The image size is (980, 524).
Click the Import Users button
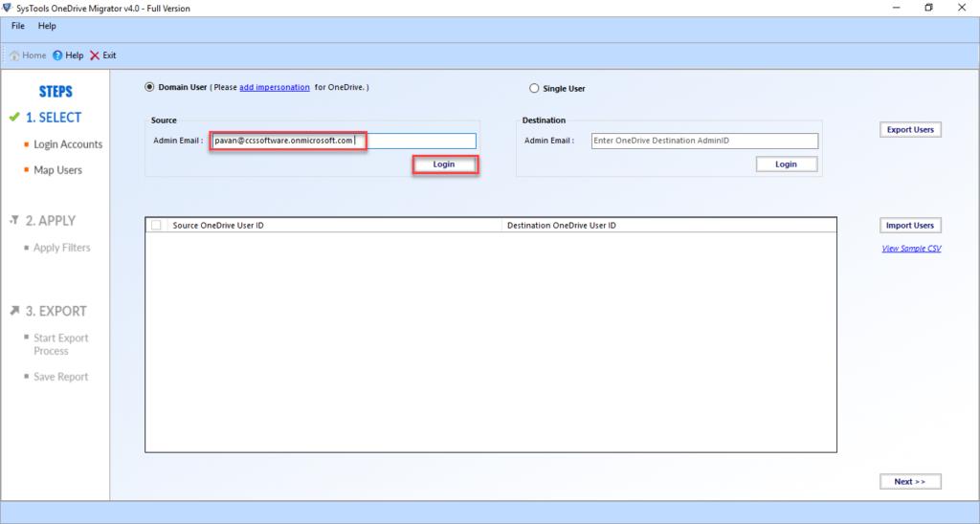point(910,226)
